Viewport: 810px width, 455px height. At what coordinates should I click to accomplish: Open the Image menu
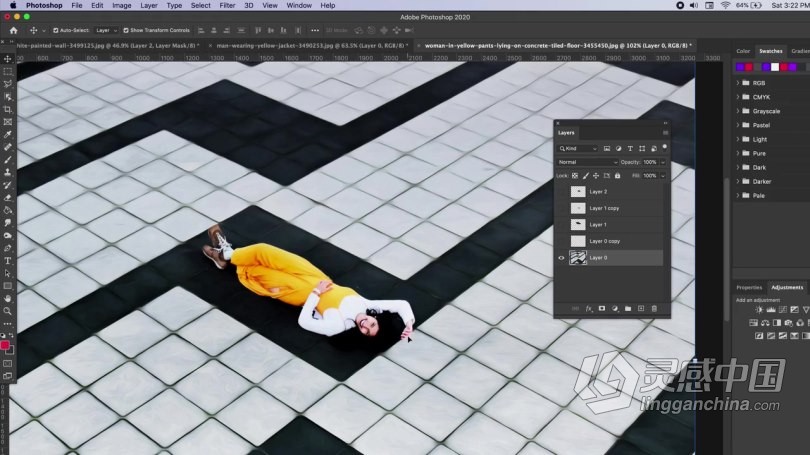[x=122, y=5]
